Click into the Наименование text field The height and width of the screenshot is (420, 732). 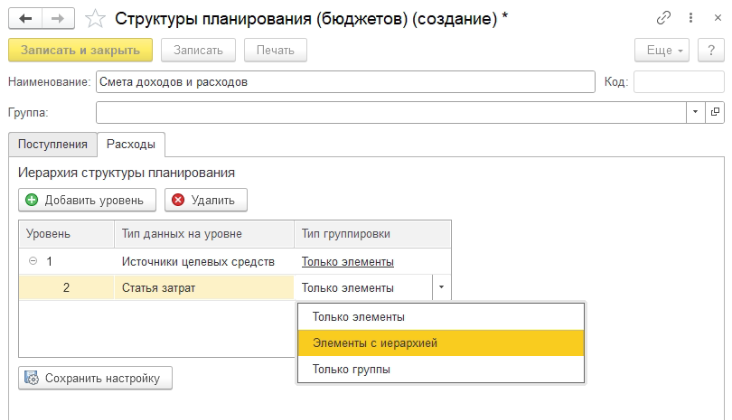[344, 82]
